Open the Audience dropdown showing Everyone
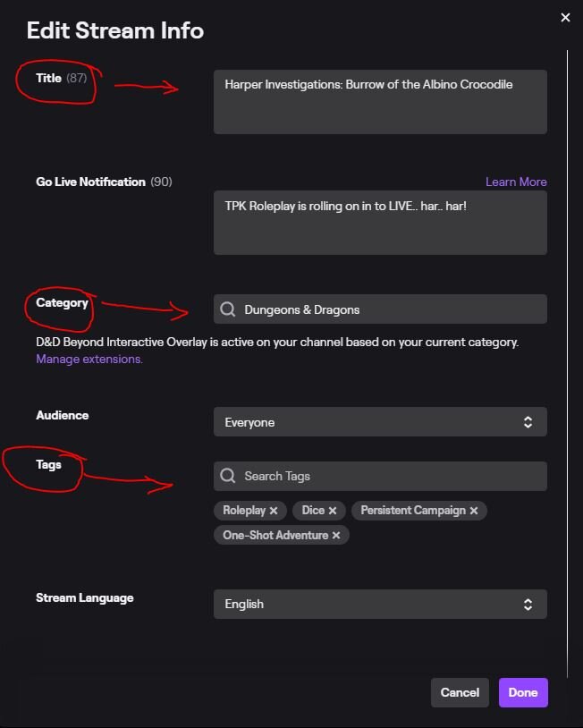 tap(380, 422)
